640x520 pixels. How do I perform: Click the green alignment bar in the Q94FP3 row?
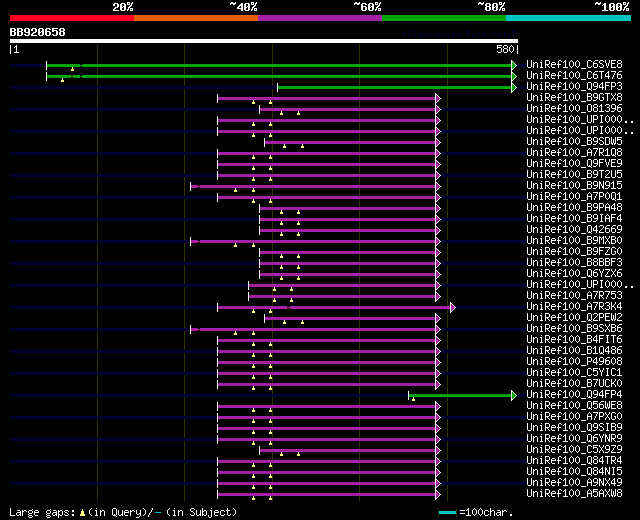click(x=395, y=87)
